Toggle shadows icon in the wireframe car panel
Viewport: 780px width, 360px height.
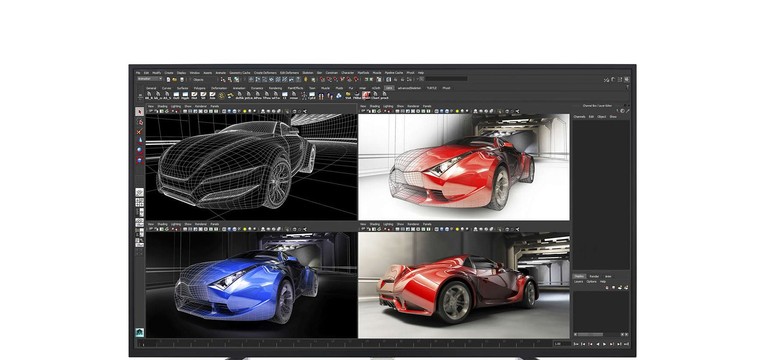click(250, 111)
